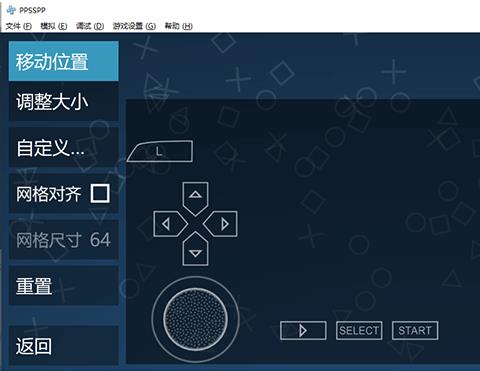480x371 pixels.
Task: Select the analog stick control
Action: [x=195, y=319]
